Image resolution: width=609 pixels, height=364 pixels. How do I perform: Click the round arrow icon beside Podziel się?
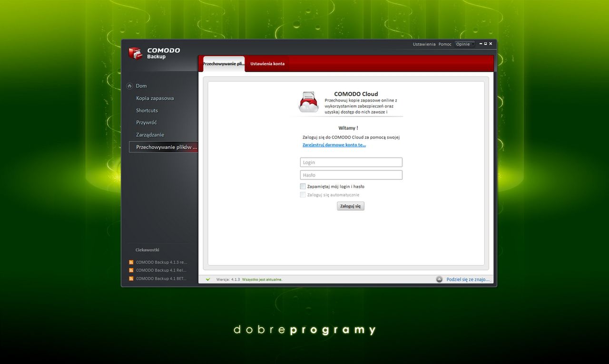click(x=439, y=279)
